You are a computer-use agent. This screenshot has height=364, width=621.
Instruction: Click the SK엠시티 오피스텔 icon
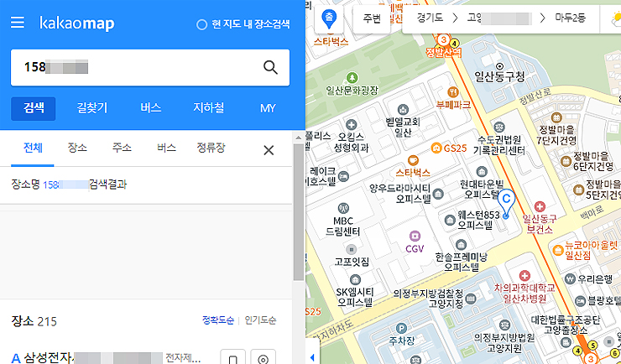(355, 279)
